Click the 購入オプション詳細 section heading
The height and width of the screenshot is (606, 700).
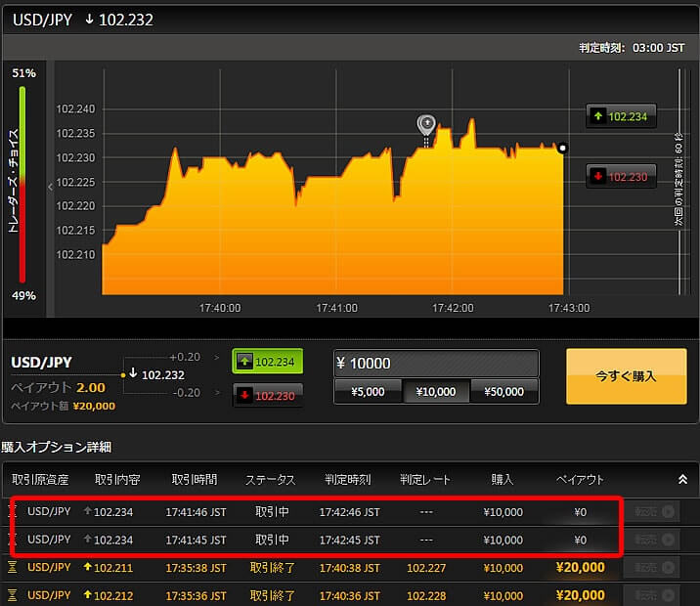(x=57, y=447)
